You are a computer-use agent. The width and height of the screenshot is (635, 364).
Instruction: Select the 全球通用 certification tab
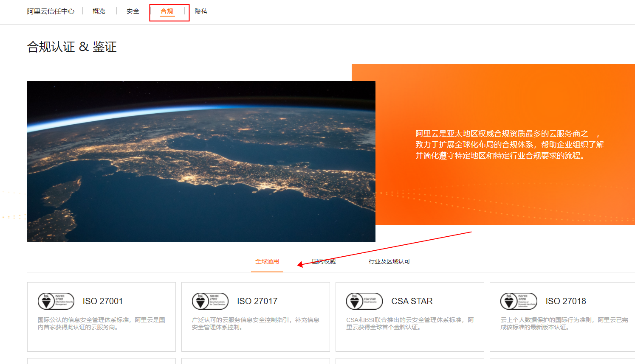tap(267, 261)
